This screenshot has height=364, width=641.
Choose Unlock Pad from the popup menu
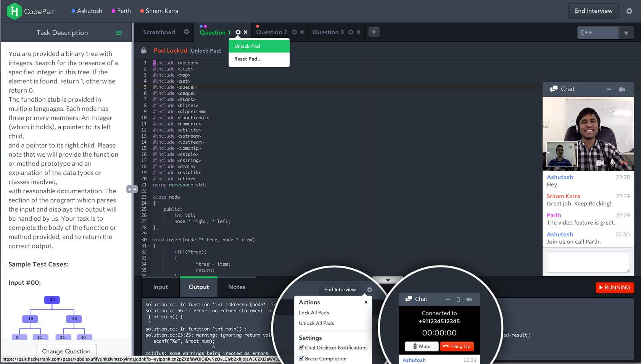(259, 46)
